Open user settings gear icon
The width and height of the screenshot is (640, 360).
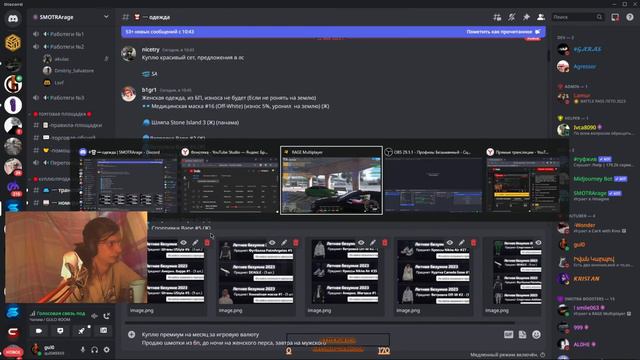[x=107, y=350]
